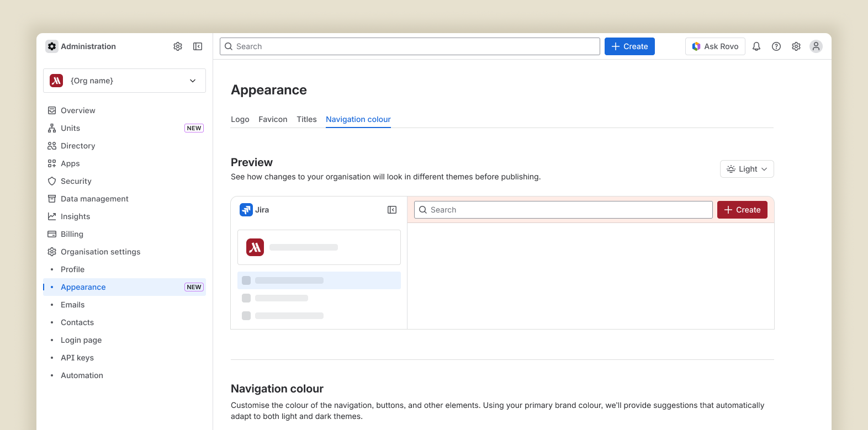This screenshot has height=430, width=868.
Task: Click the blue Create button
Action: pos(629,46)
